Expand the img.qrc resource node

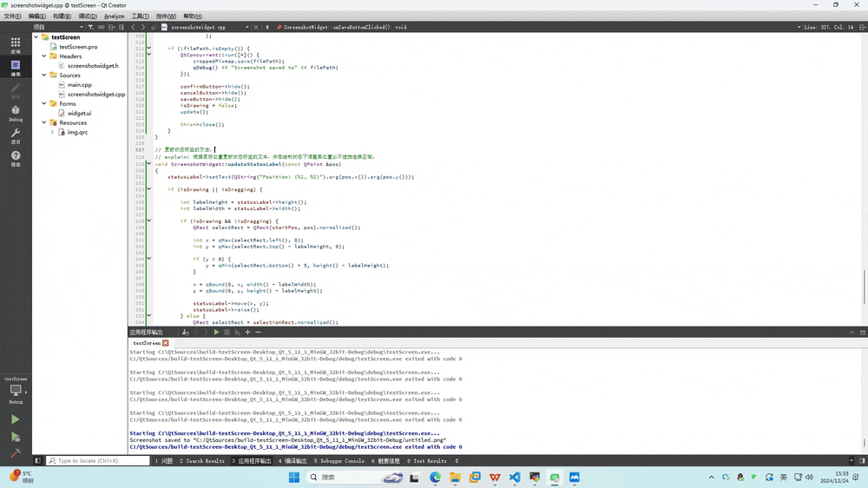(53, 132)
